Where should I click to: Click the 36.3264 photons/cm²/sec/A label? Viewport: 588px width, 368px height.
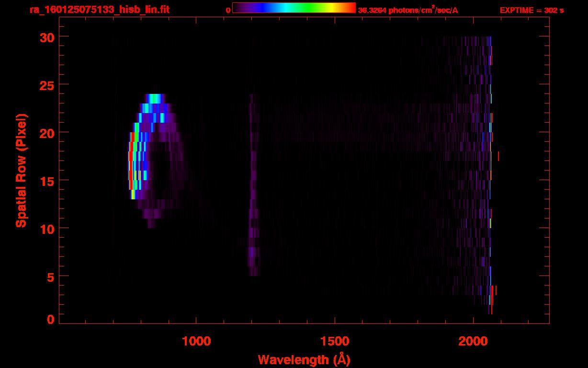[408, 10]
